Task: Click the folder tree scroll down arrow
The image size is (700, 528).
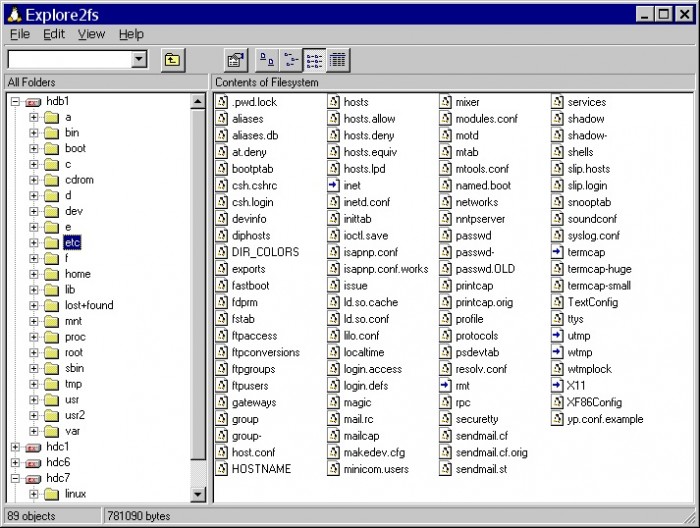Action: point(198,494)
